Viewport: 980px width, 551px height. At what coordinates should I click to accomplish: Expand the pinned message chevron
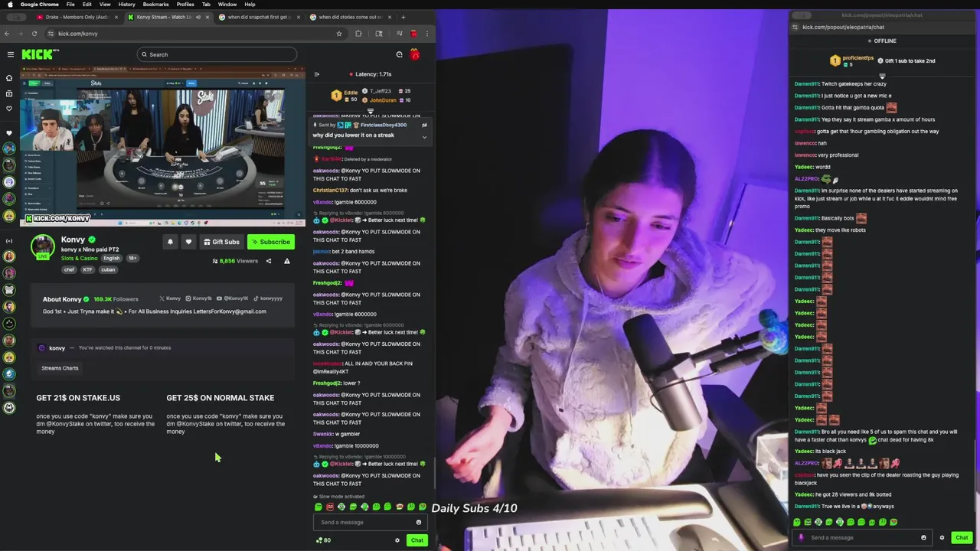[x=424, y=137]
